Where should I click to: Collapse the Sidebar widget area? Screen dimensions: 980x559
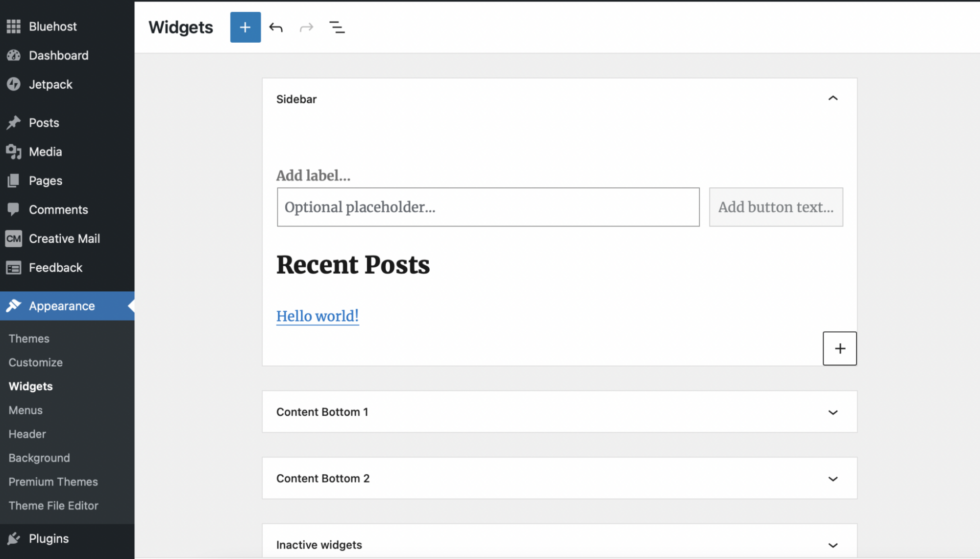point(833,99)
